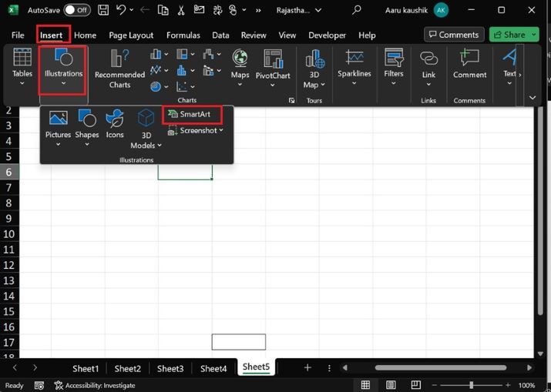This screenshot has height=392, width=551.
Task: Click the Save icon in title bar
Action: [x=102, y=11]
